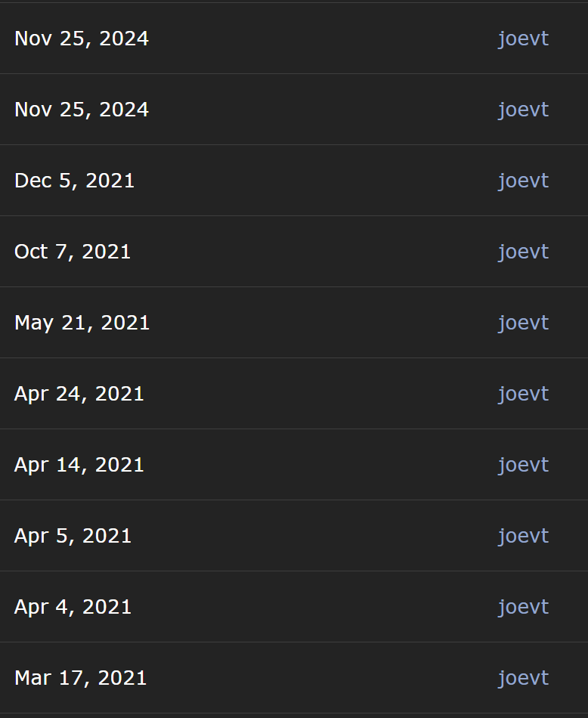The height and width of the screenshot is (718, 588).
Task: Select the Oct 7, 2021 date entry
Action: click(x=73, y=252)
